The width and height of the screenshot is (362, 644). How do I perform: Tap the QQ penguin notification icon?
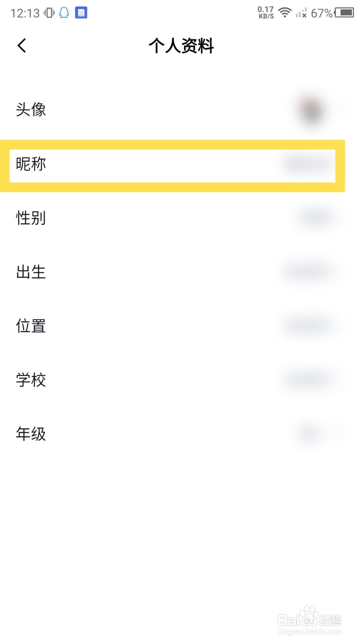tap(64, 13)
